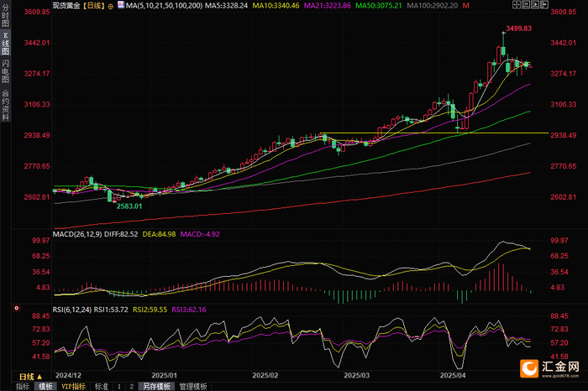Click the DEA:84.98 value

pyautogui.click(x=159, y=234)
